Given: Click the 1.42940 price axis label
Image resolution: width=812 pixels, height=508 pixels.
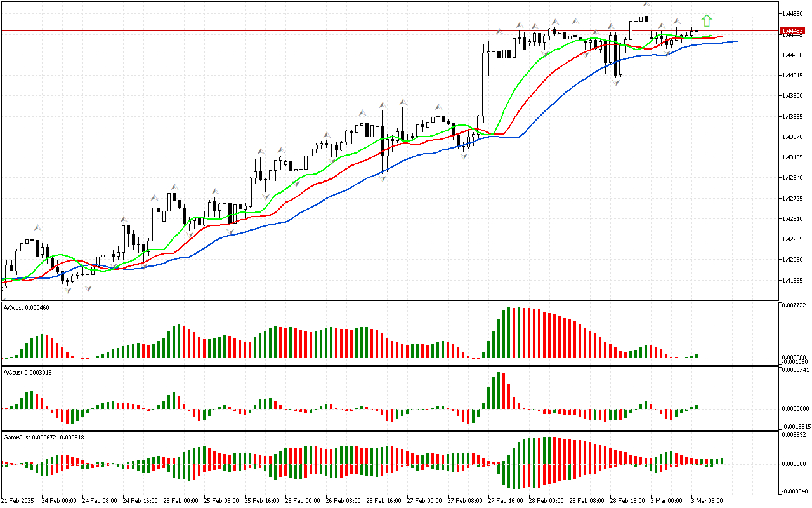Looking at the screenshot, I should coord(794,178).
